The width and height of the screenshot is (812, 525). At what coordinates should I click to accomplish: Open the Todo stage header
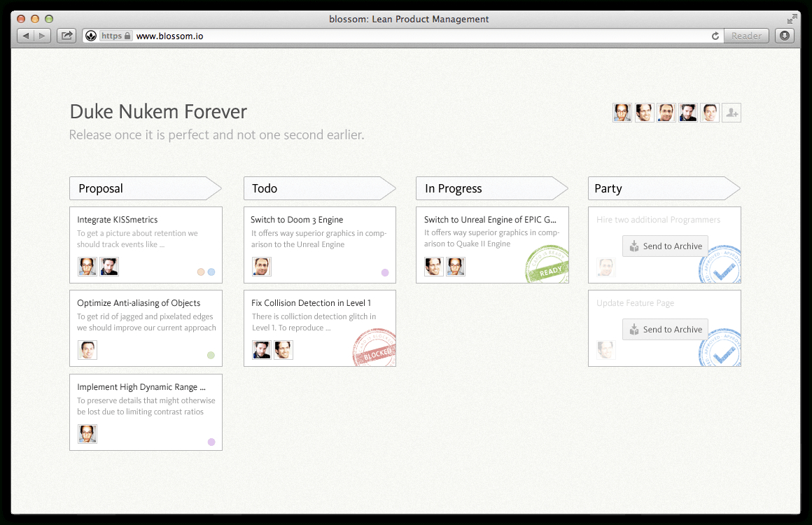[319, 188]
